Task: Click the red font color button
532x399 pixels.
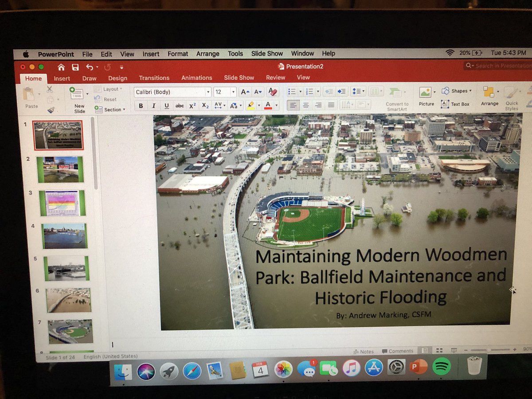Action: pos(268,106)
